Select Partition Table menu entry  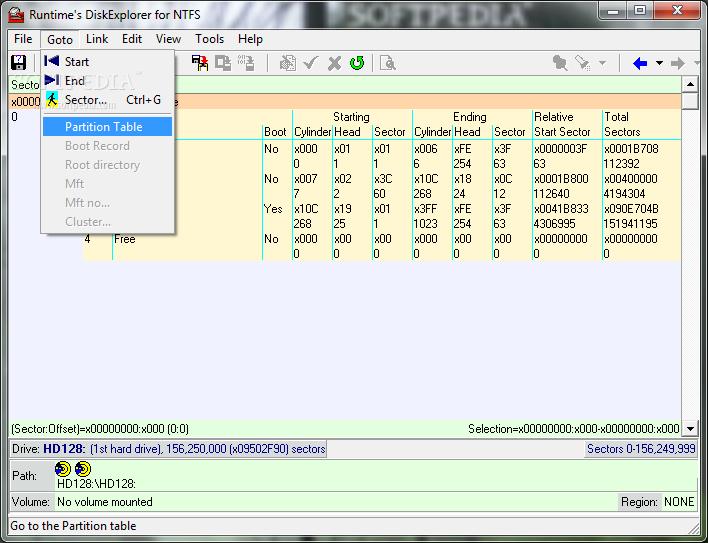pyautogui.click(x=107, y=126)
